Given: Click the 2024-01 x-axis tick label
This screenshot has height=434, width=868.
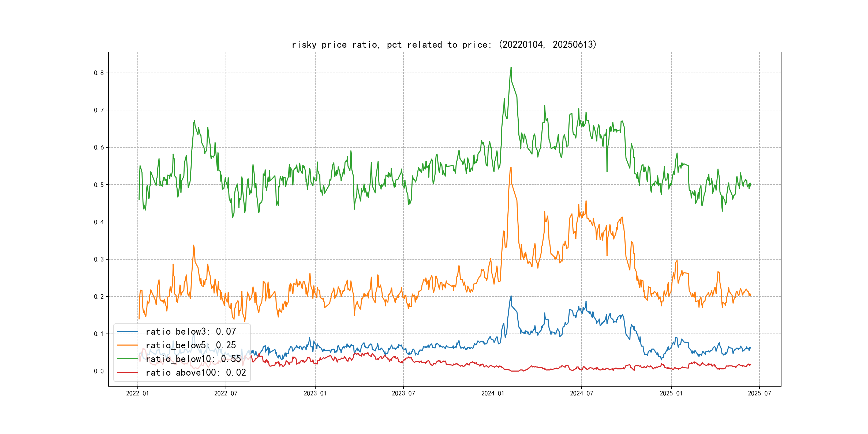Looking at the screenshot, I should coord(493,393).
